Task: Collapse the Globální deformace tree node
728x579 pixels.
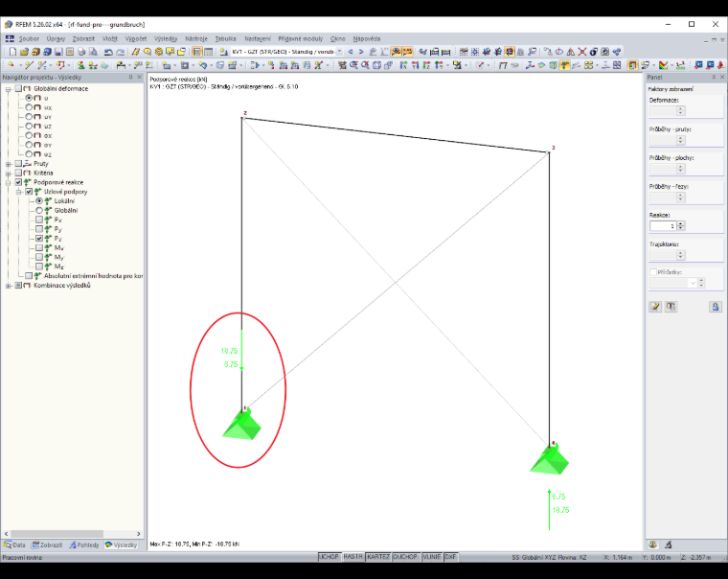Action: click(8, 89)
